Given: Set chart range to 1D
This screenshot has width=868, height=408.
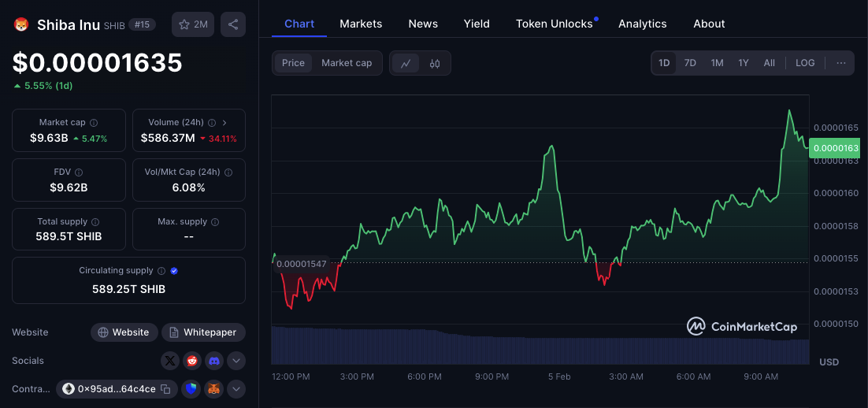Looking at the screenshot, I should [664, 63].
